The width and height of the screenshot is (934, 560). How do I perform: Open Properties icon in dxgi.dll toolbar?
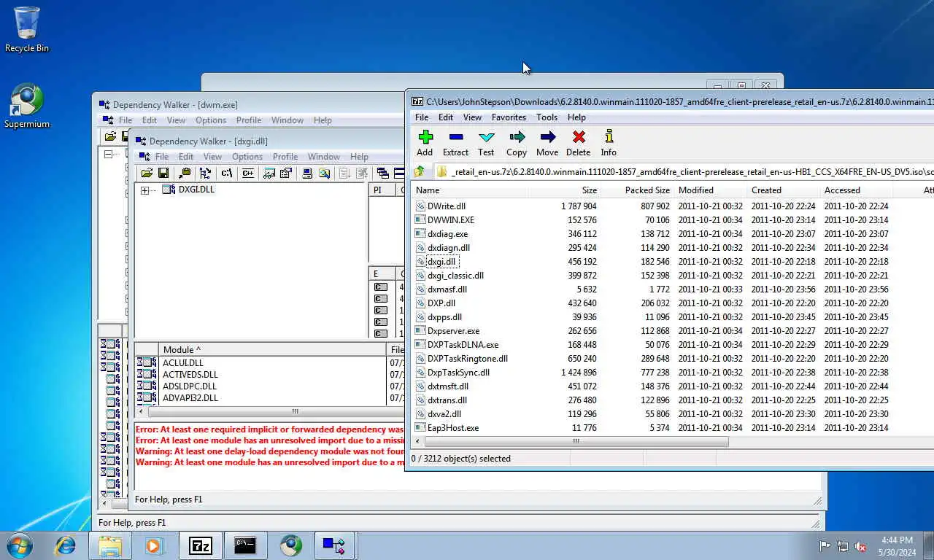coord(286,173)
